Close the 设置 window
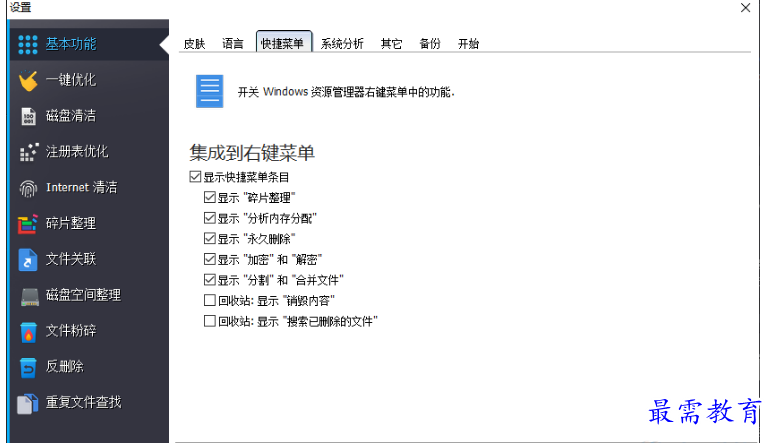Image resolution: width=770 pixels, height=443 pixels. 745,8
